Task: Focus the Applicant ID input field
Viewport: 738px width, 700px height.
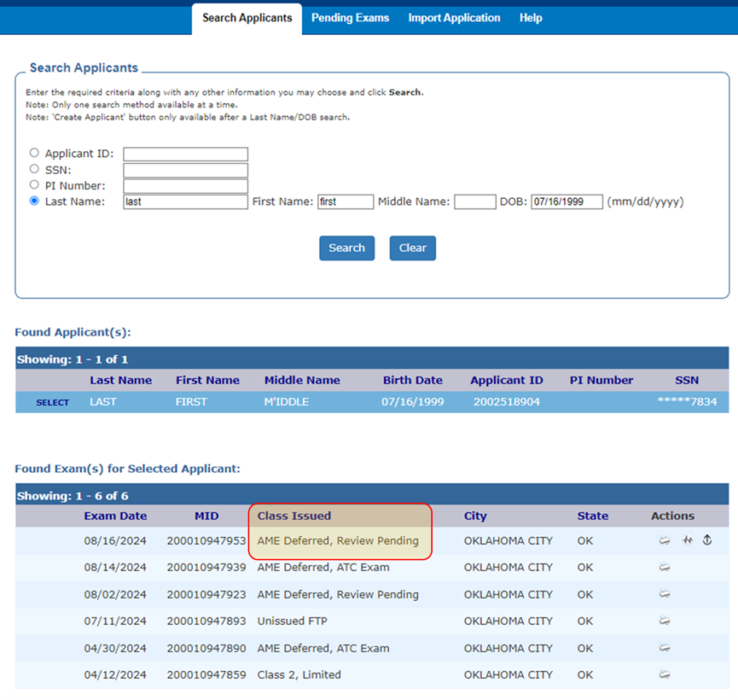Action: [x=185, y=154]
